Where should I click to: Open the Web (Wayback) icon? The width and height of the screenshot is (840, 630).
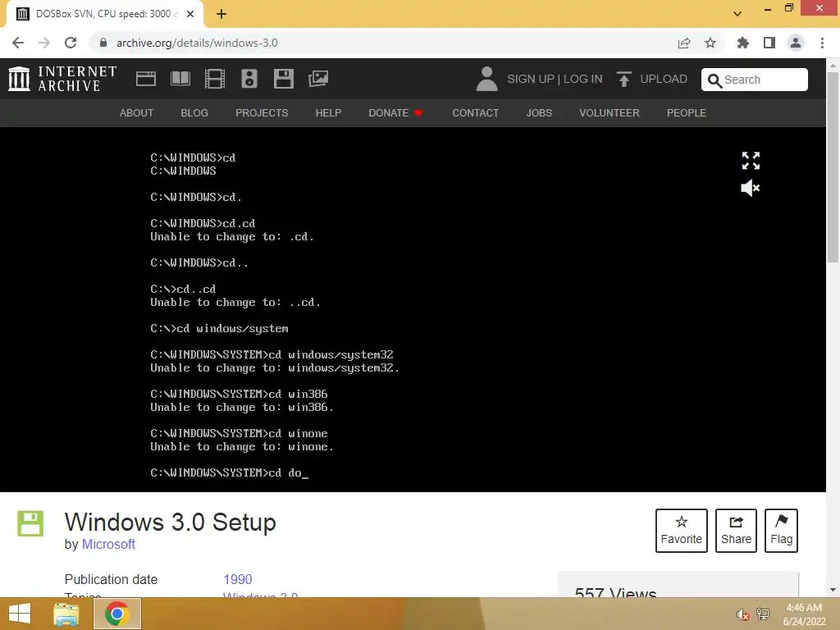(146, 79)
